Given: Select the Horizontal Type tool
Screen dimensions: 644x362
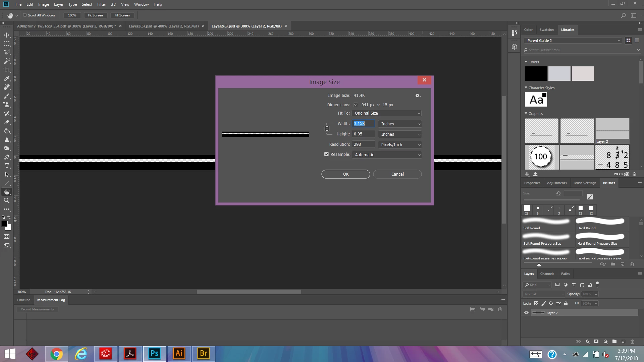Looking at the screenshot, I should click(x=7, y=166).
